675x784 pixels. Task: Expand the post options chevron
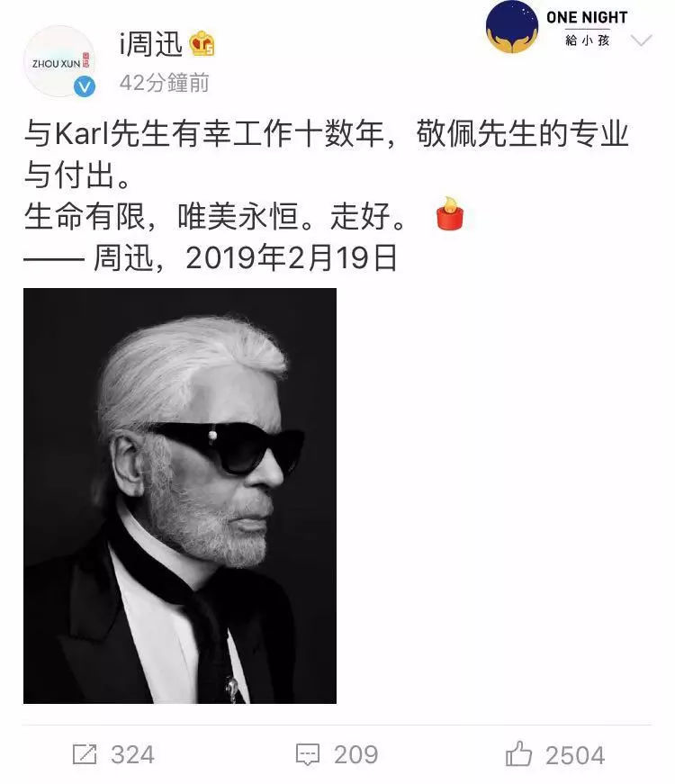tap(642, 41)
